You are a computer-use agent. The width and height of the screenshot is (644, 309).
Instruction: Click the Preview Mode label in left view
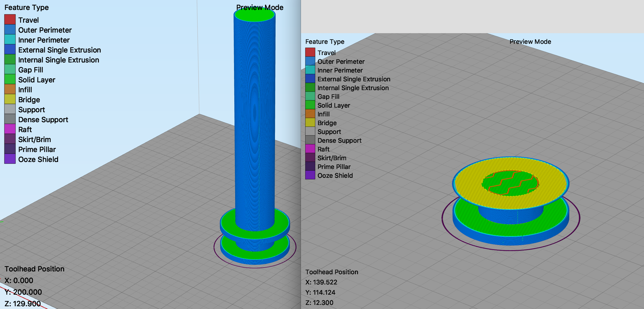260,7
